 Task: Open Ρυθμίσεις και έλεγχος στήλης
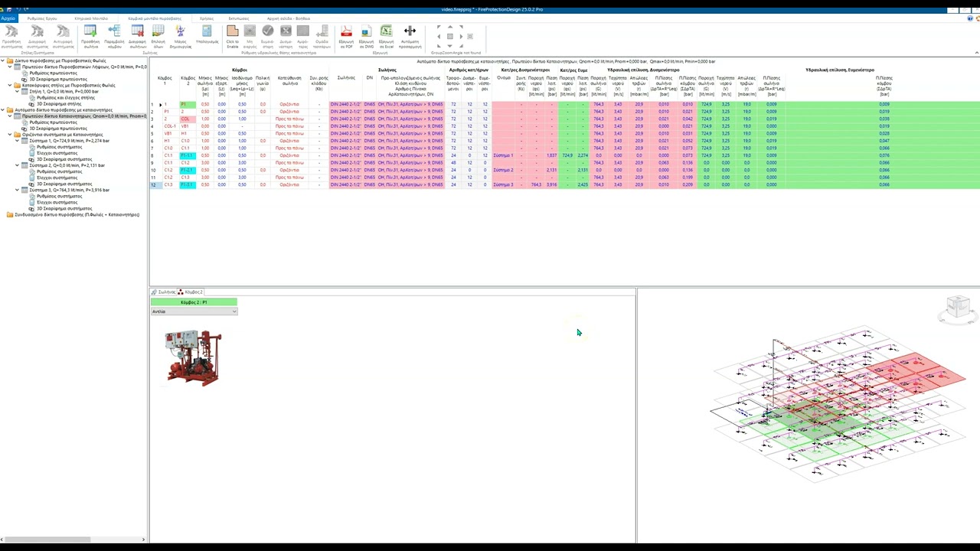click(66, 98)
